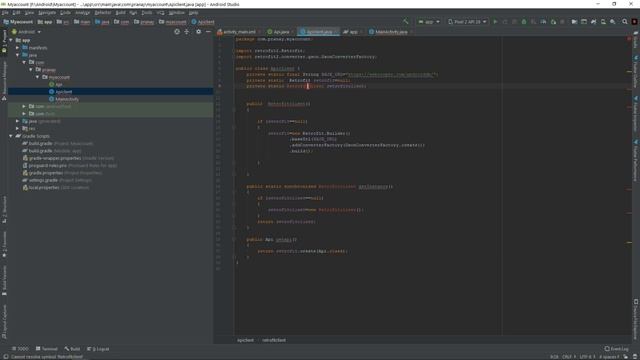This screenshot has width=640, height=360.
Task: Click the Debug app bug icon
Action: (x=524, y=22)
